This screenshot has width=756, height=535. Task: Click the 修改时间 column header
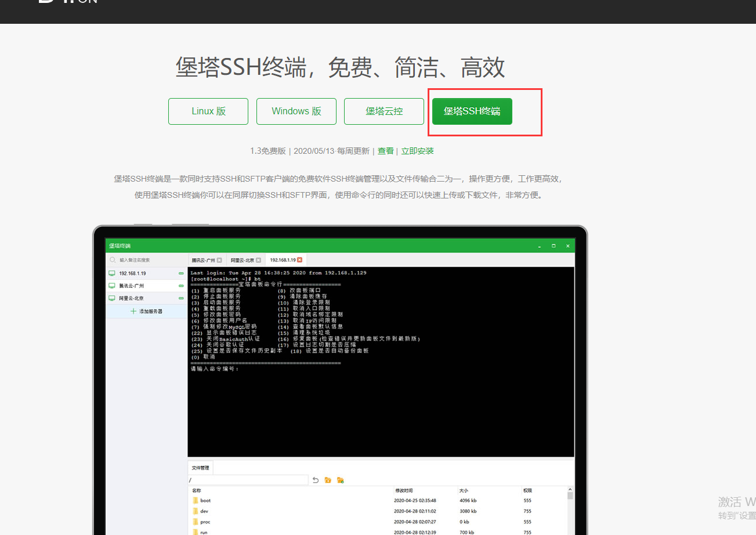click(x=403, y=491)
